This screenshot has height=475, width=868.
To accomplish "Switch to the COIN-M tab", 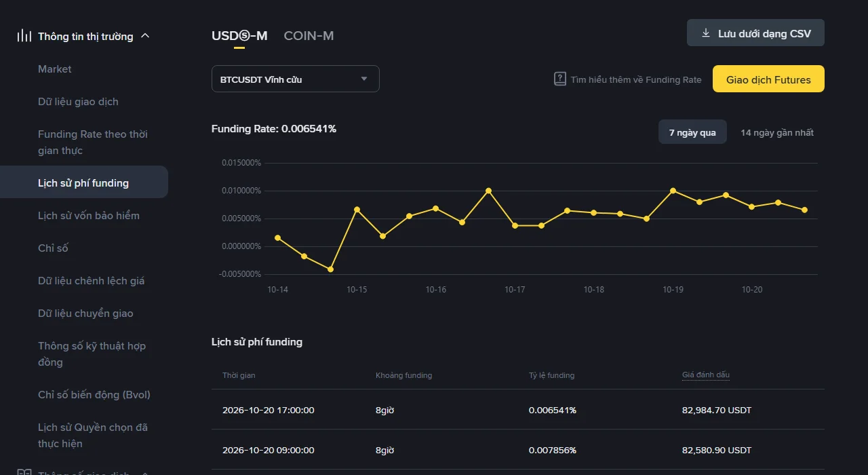I will pos(309,35).
